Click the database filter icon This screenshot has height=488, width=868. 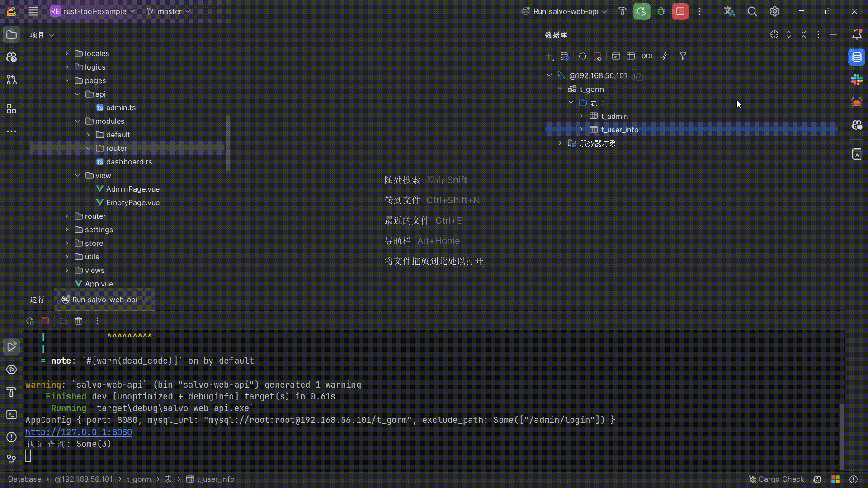pyautogui.click(x=683, y=56)
